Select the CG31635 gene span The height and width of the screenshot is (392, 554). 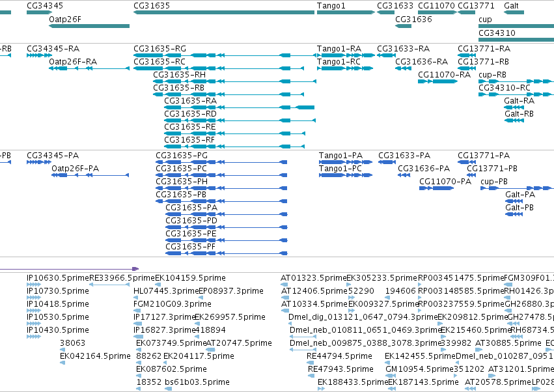(224, 12)
